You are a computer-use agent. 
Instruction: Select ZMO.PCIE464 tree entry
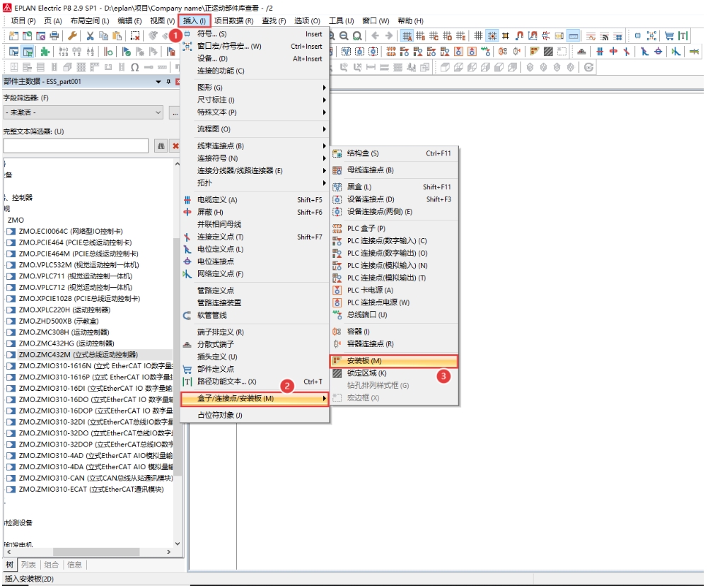(75, 242)
